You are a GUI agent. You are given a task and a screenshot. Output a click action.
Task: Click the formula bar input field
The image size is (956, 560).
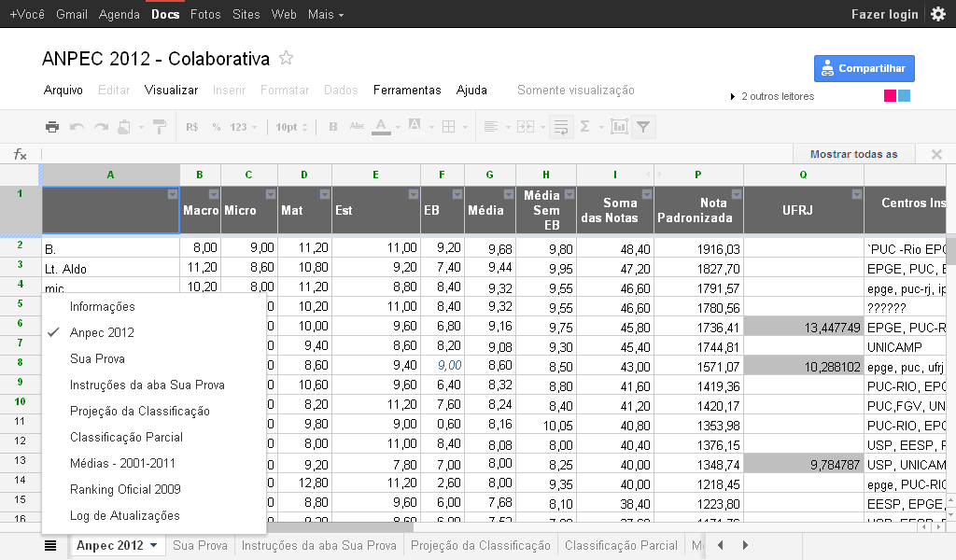416,154
